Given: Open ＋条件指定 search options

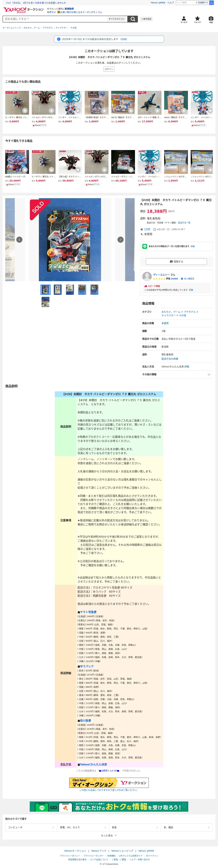Looking at the screenshot, I should point(146,19).
